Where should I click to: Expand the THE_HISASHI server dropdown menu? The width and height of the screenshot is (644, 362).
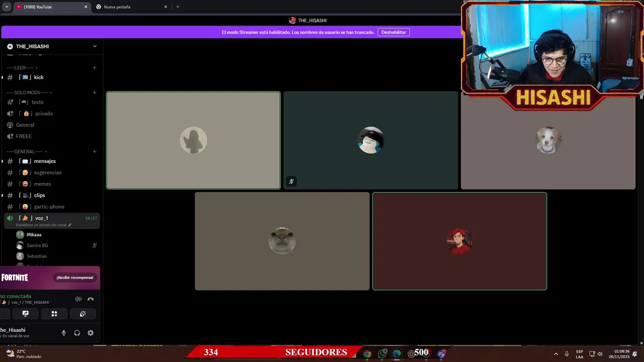(95, 46)
